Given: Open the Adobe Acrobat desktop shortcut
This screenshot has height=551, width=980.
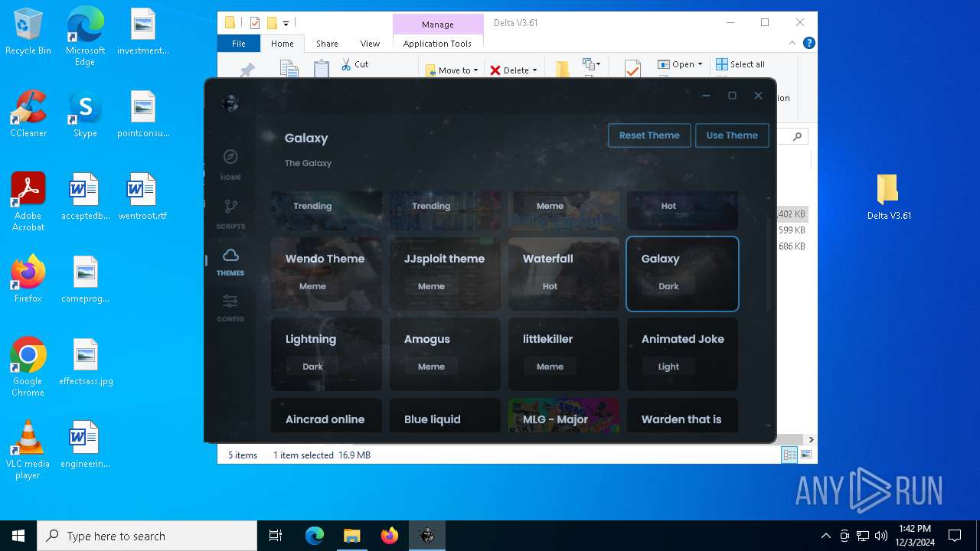Looking at the screenshot, I should click(28, 202).
